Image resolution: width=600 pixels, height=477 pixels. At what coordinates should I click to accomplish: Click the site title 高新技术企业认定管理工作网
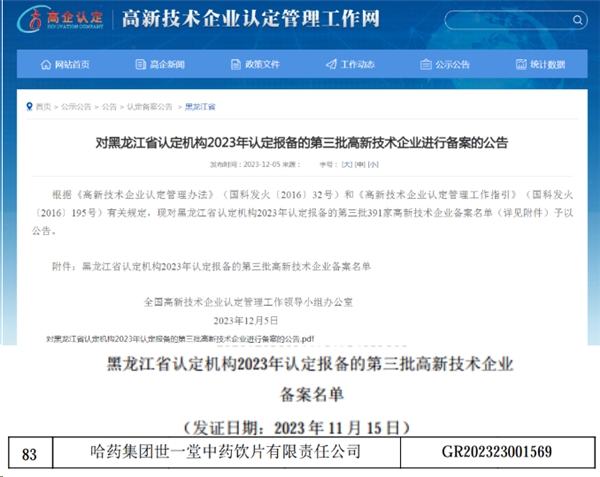[x=251, y=19]
